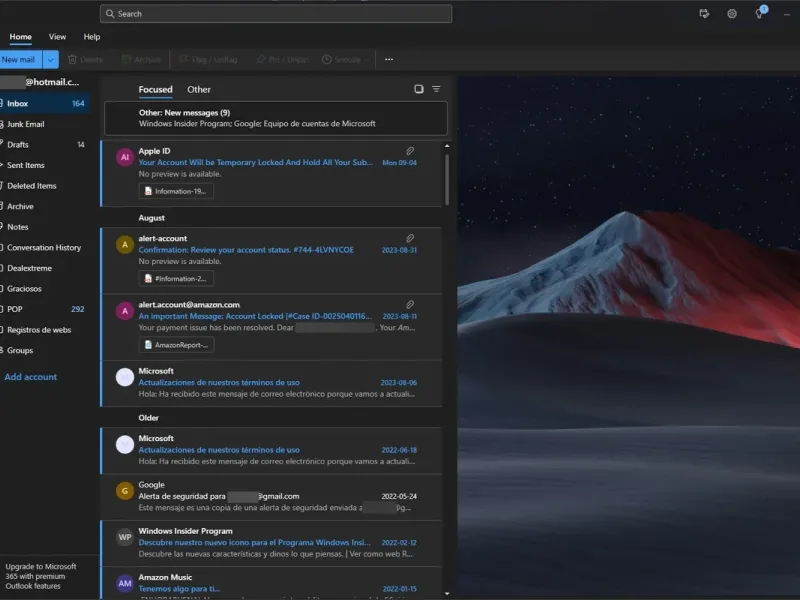Screen dimensions: 800x600
Task: Click the Delete toolbar button
Action: click(85, 59)
